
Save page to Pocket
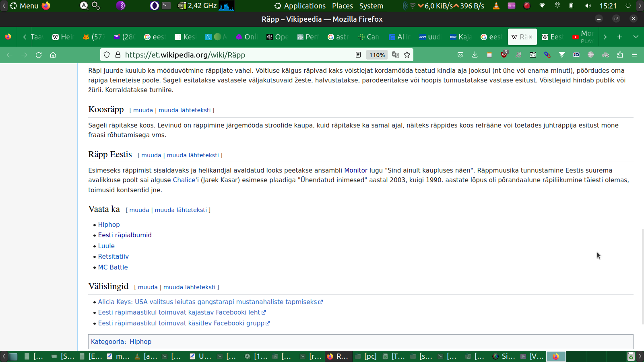[460, 55]
